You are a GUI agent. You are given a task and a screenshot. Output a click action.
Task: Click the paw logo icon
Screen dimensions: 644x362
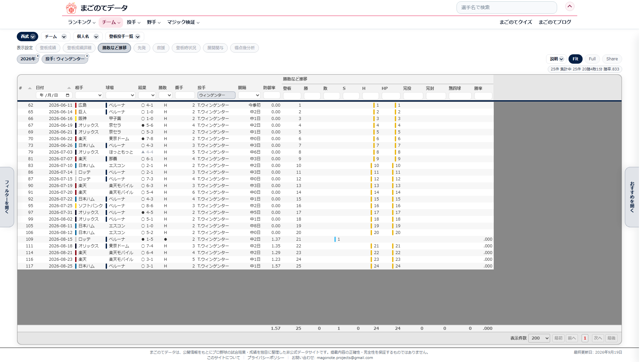pyautogui.click(x=71, y=8)
